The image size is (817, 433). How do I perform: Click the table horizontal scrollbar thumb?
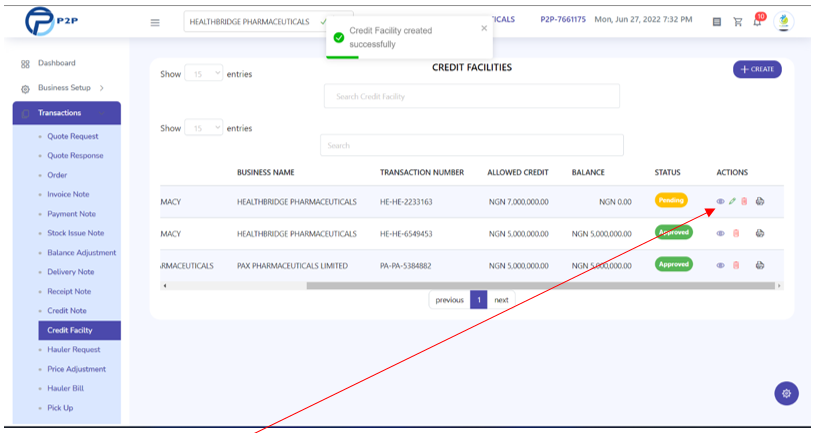point(540,286)
